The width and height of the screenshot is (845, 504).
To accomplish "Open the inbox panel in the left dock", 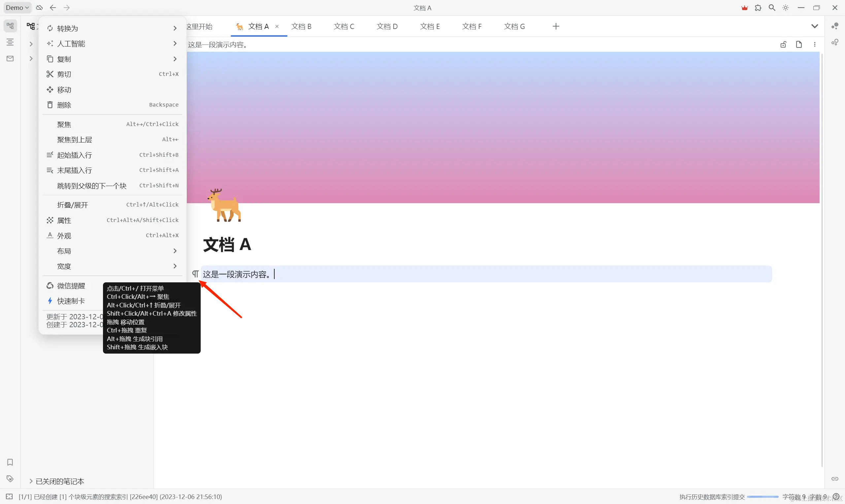I will coord(10,58).
